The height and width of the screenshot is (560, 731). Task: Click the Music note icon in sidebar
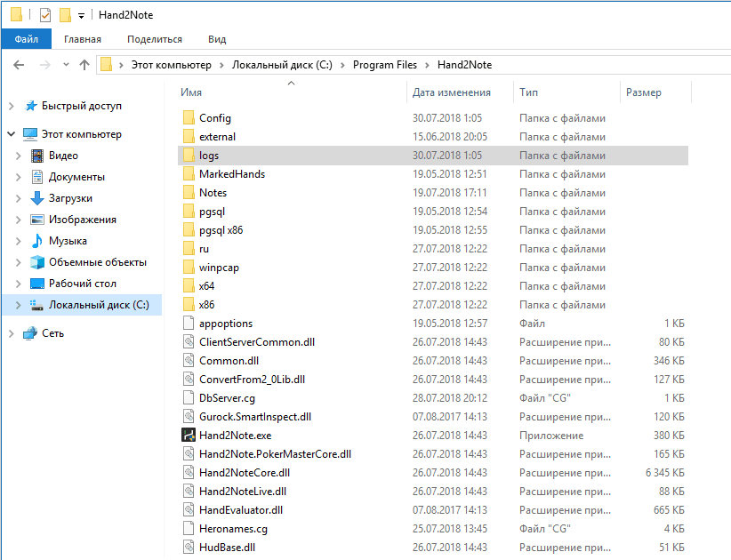tap(36, 241)
